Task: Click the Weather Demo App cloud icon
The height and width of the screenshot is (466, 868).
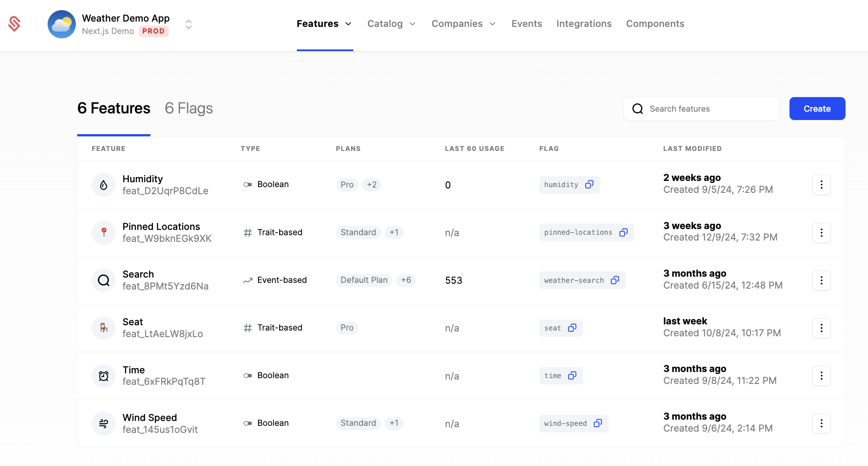Action: click(62, 24)
